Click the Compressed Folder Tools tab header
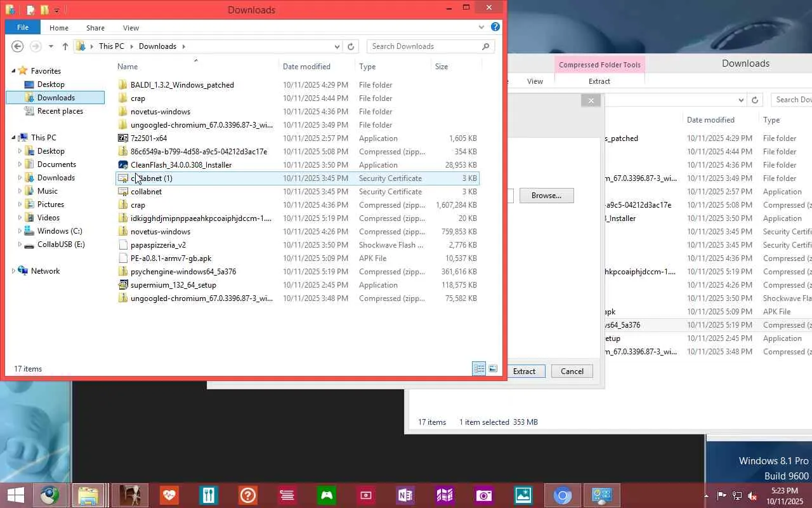 click(x=599, y=65)
